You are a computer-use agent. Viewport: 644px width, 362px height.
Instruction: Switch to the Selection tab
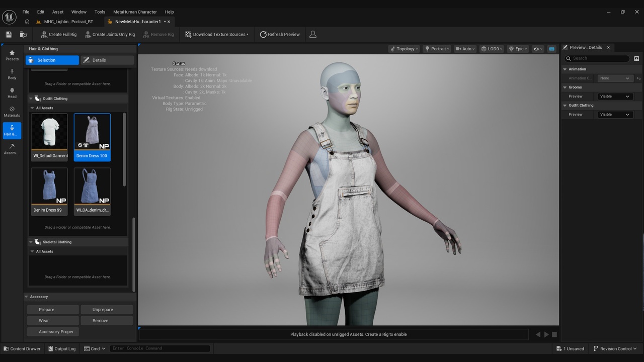pos(52,60)
